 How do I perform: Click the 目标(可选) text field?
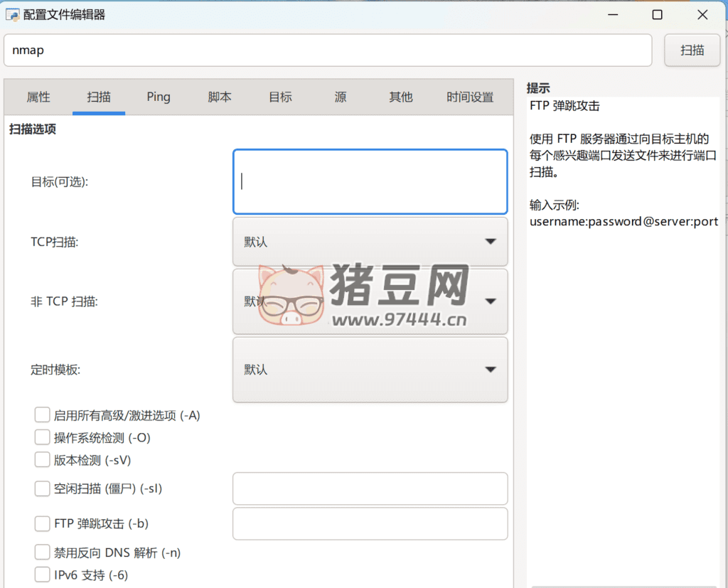point(370,182)
